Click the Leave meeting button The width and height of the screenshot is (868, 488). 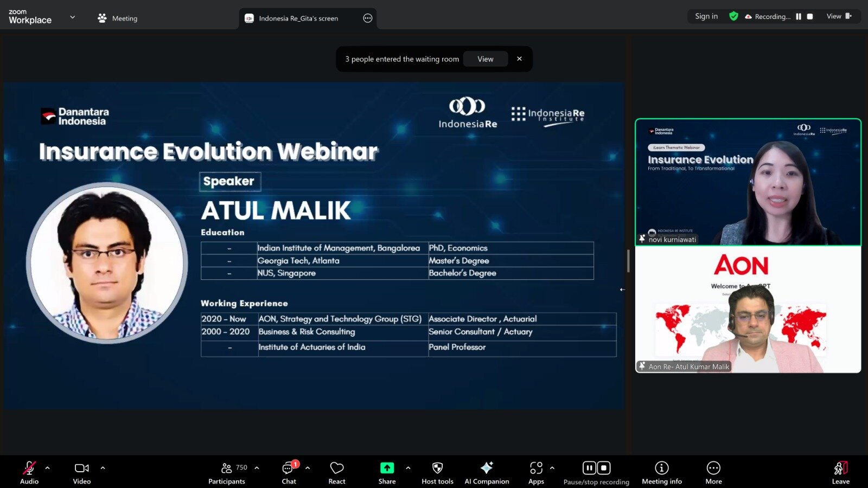[840, 472]
